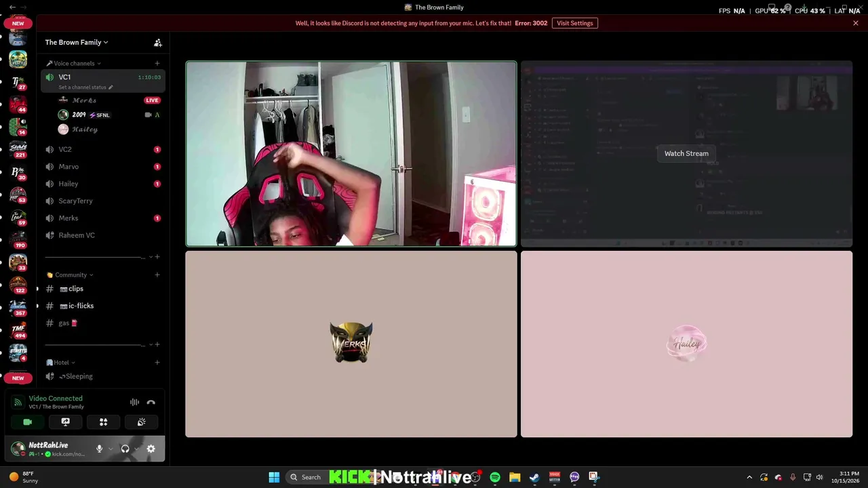The width and height of the screenshot is (868, 488).
Task: Open the gas text channel
Action: point(103,323)
